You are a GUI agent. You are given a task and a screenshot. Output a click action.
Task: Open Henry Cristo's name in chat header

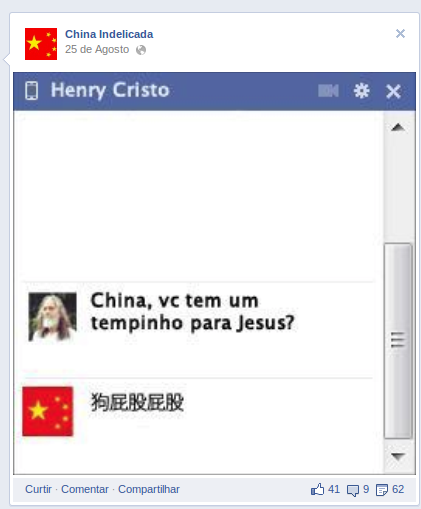tap(110, 90)
